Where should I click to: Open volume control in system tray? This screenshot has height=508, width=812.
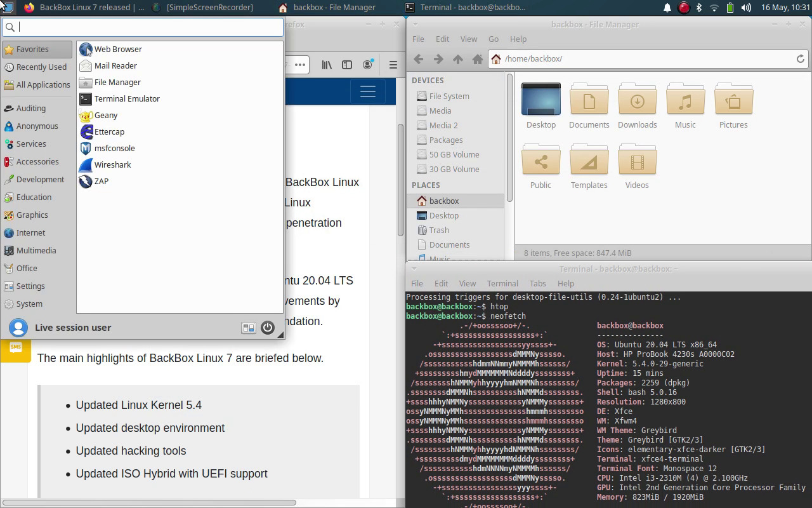pyautogui.click(x=746, y=8)
